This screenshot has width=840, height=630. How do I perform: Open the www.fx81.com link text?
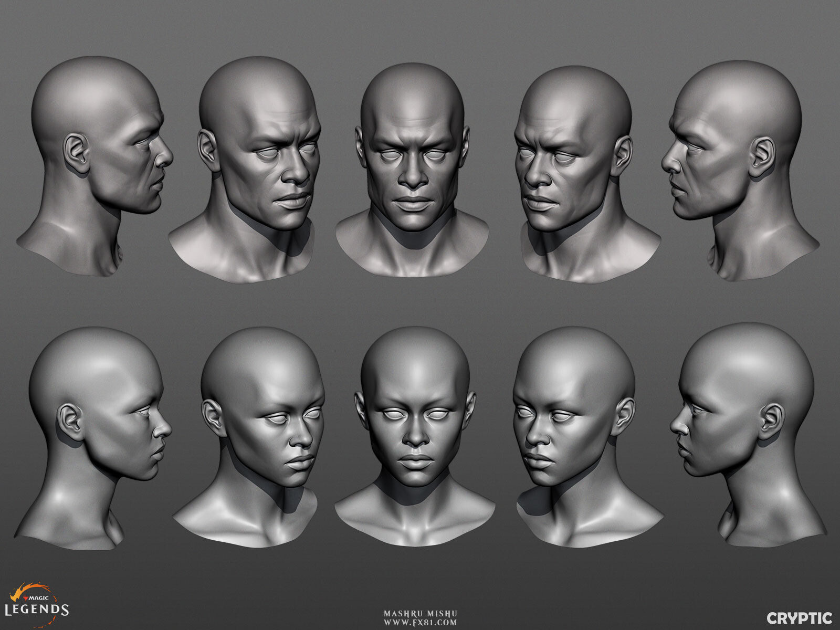click(420, 622)
